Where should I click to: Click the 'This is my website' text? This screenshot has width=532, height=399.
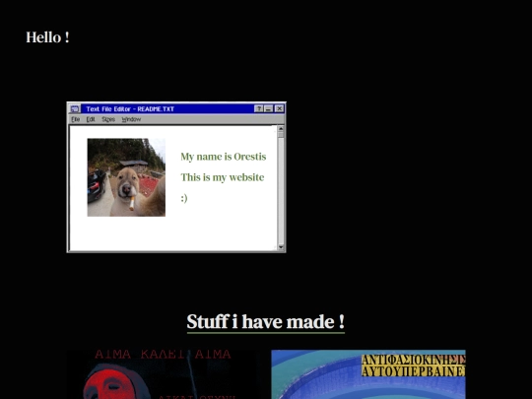(x=223, y=177)
